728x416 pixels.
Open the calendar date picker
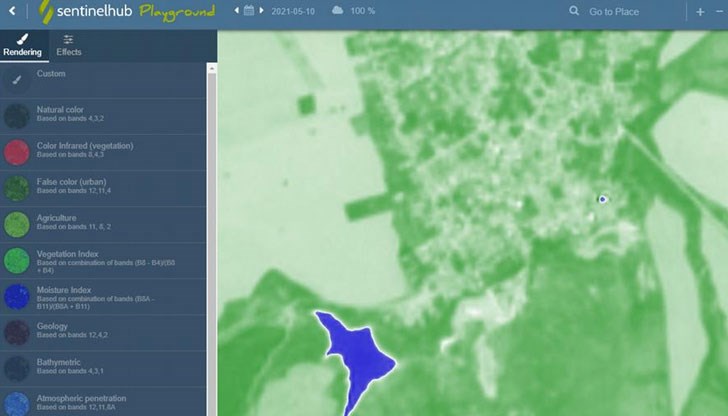249,11
